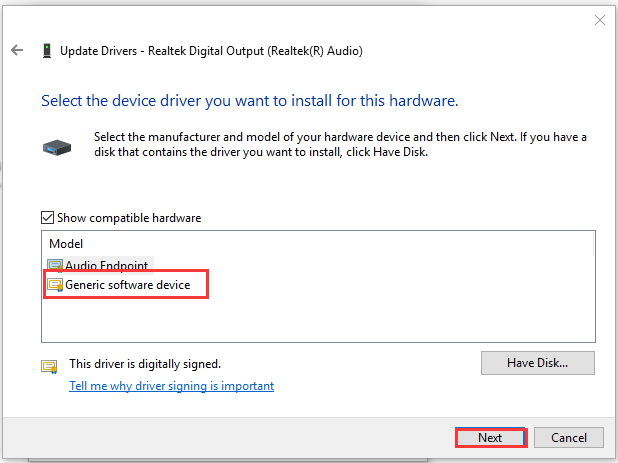Cancel the driver update
The height and width of the screenshot is (463, 618).
[569, 438]
